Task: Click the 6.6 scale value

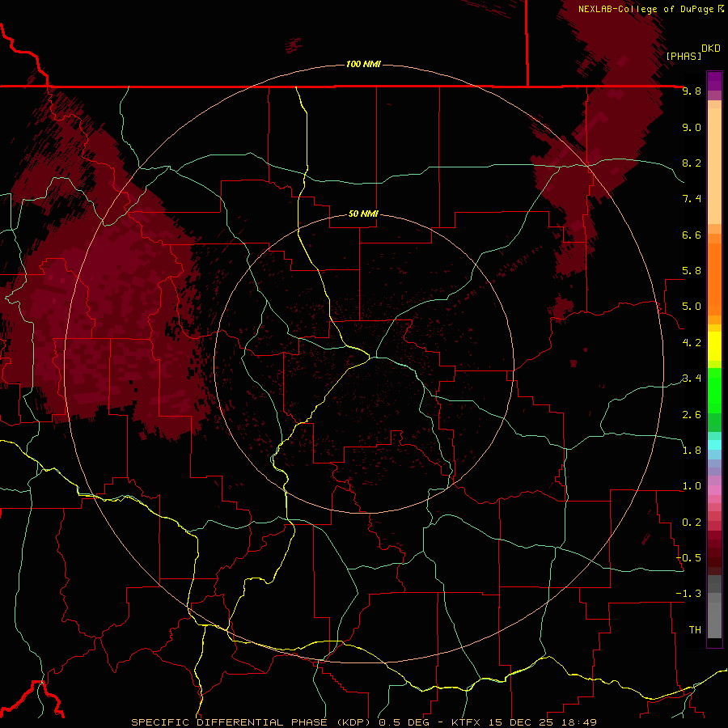Action: pyautogui.click(x=692, y=235)
